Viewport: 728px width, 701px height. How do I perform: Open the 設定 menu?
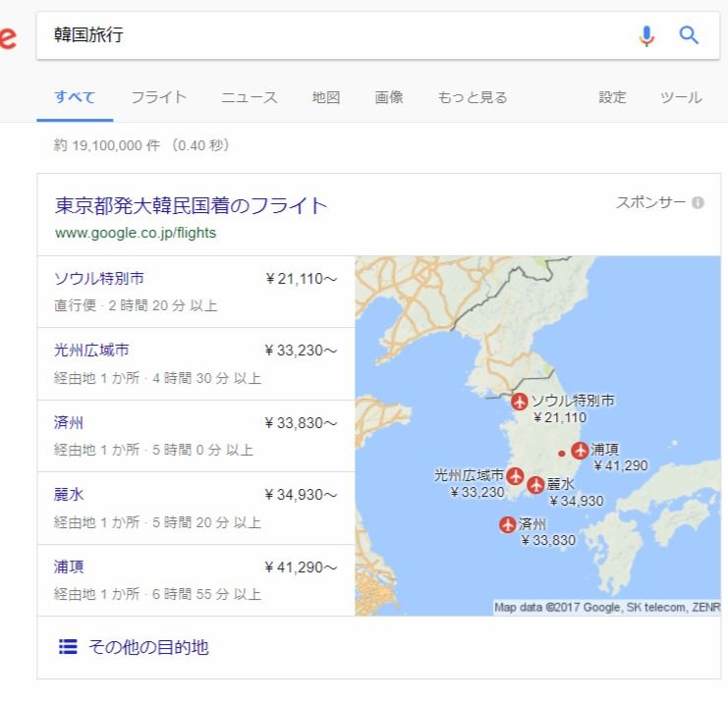coord(612,97)
